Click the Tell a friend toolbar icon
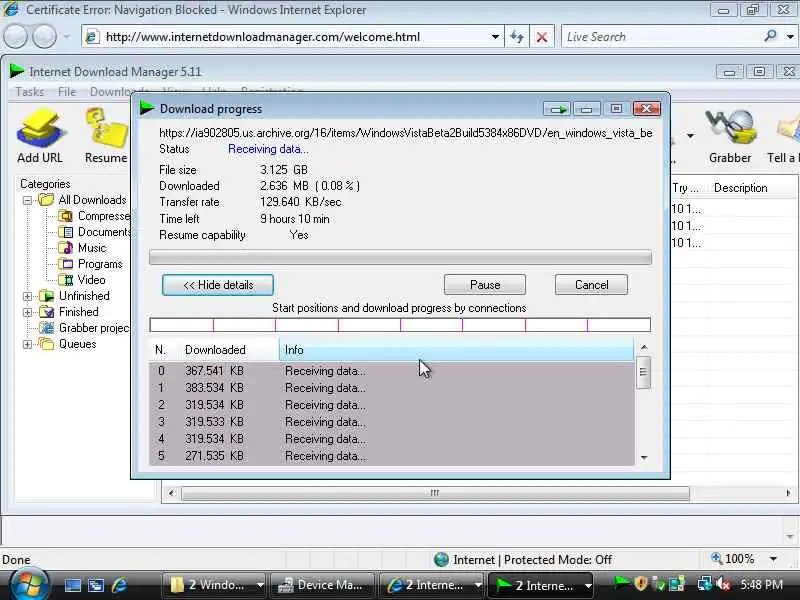This screenshot has width=800, height=600. point(783,136)
